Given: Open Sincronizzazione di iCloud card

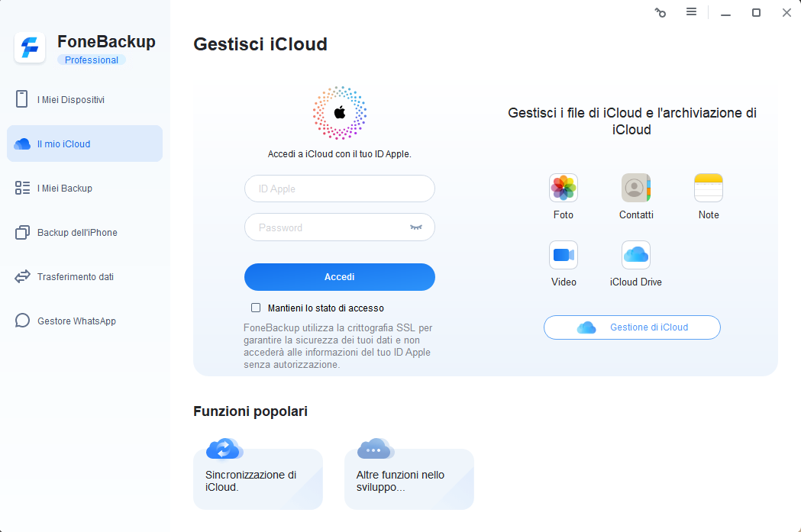Looking at the screenshot, I should [x=258, y=479].
